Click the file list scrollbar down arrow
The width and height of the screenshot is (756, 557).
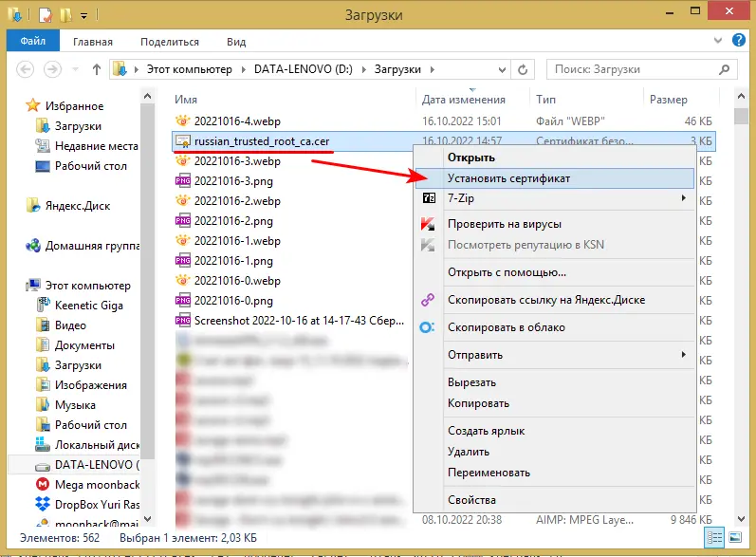coord(741,519)
